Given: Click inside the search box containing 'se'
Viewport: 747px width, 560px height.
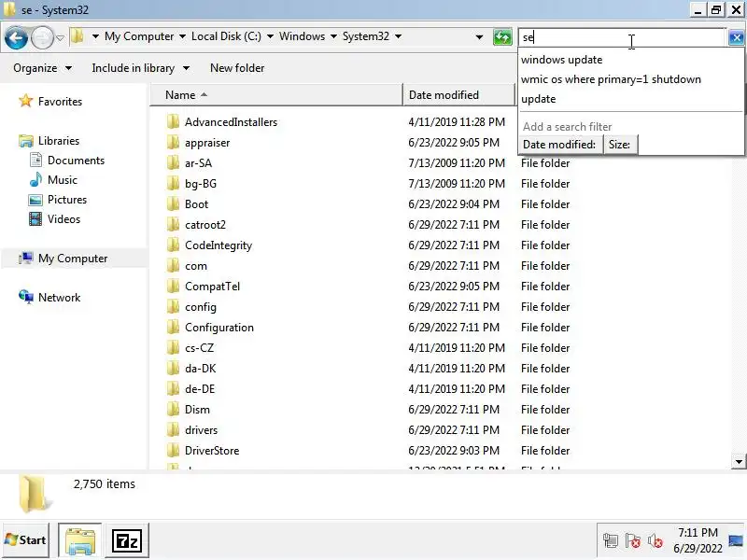Looking at the screenshot, I should 622,37.
